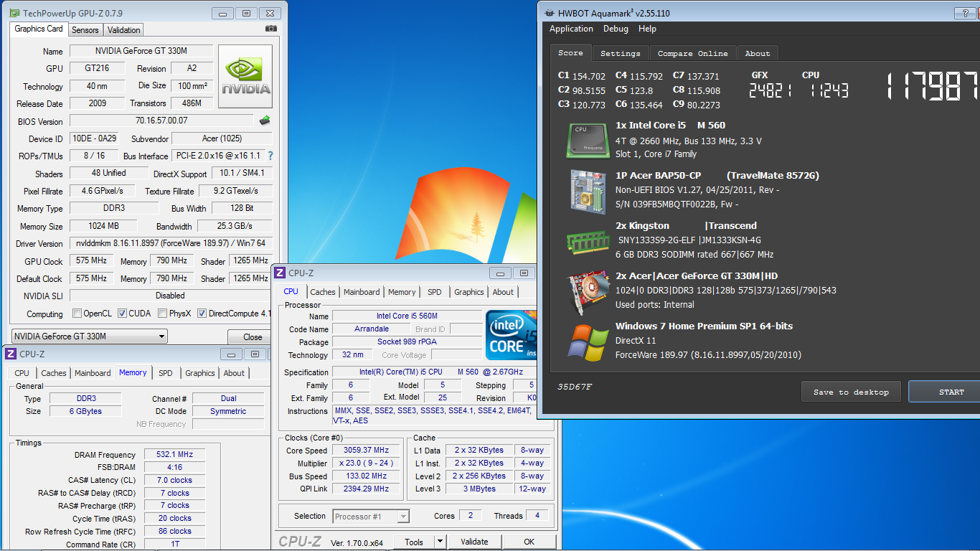The image size is (980, 551).
Task: Click the GPU-Z screenshot camera icon
Action: [x=270, y=29]
